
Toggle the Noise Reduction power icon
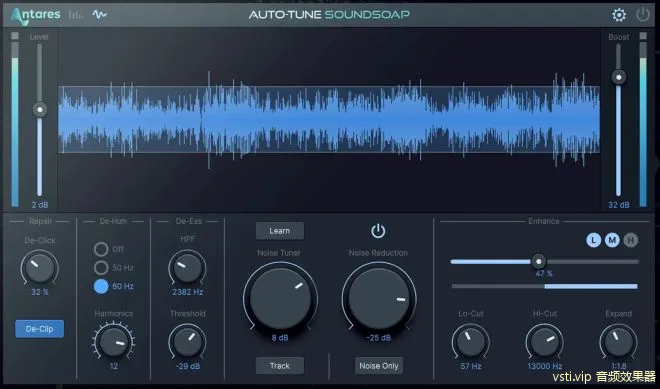378,231
